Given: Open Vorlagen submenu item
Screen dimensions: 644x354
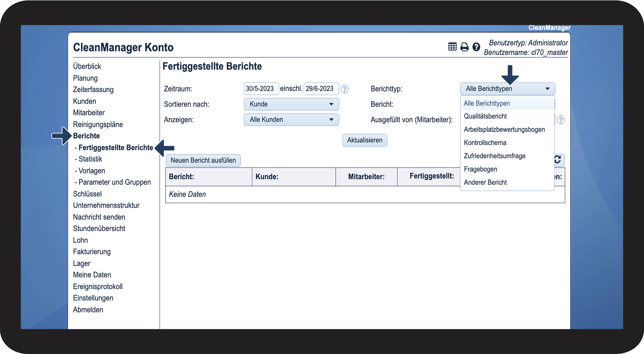Looking at the screenshot, I should (x=92, y=171).
